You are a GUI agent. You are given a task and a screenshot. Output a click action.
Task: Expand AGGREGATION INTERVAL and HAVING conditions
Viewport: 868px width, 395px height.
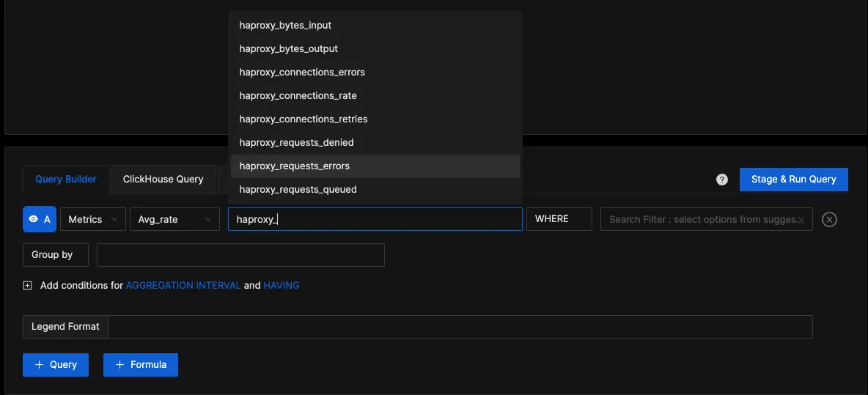coord(28,286)
